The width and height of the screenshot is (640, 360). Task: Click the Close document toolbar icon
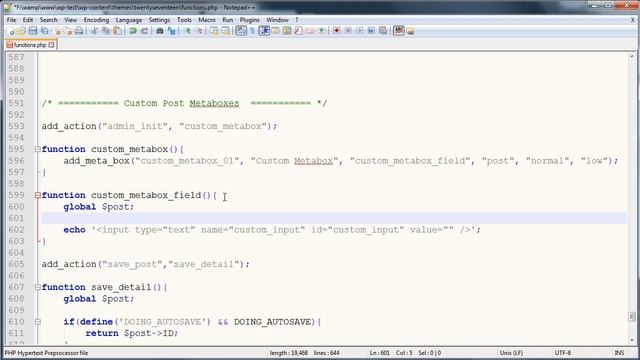tap(57, 31)
